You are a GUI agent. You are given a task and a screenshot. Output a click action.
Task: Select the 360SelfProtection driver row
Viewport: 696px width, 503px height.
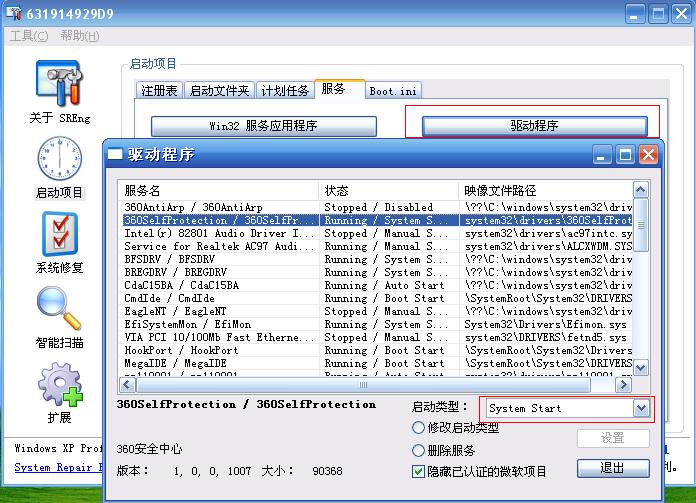click(377, 220)
